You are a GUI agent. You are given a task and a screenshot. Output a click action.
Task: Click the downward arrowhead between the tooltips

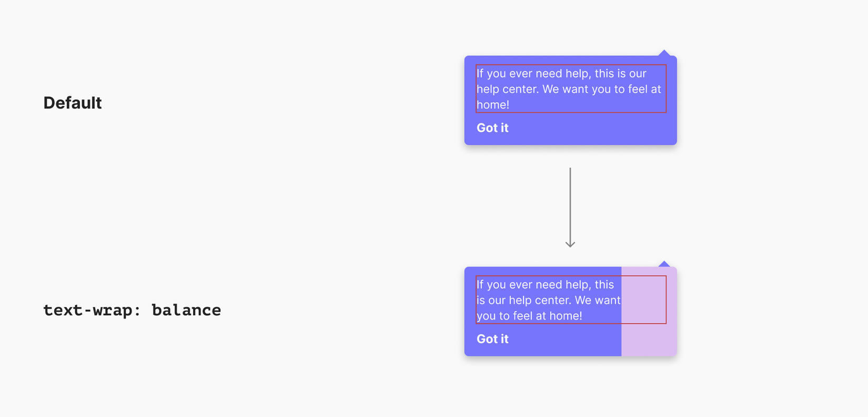570,244
